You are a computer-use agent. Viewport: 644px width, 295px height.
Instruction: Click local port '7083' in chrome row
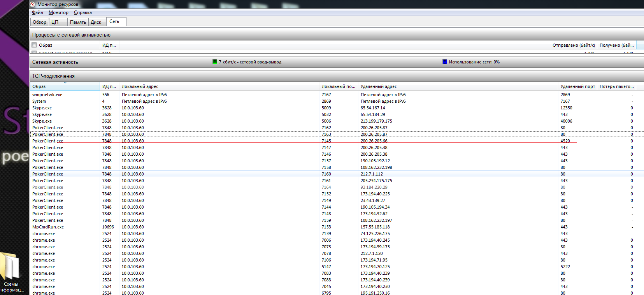pos(326,273)
